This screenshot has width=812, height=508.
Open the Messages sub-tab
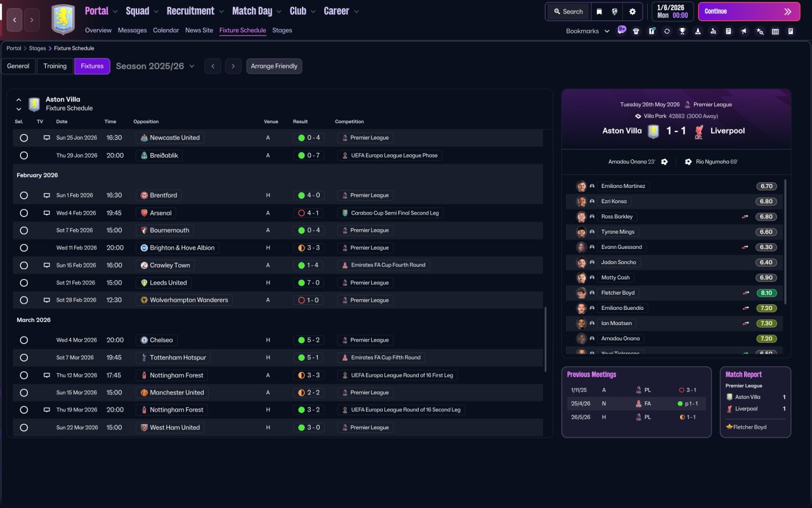point(132,30)
